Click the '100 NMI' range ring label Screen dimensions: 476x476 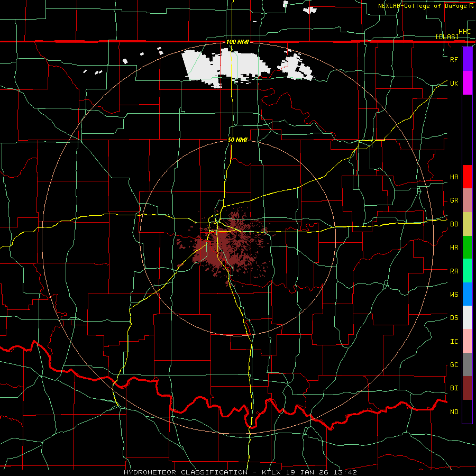[237, 42]
